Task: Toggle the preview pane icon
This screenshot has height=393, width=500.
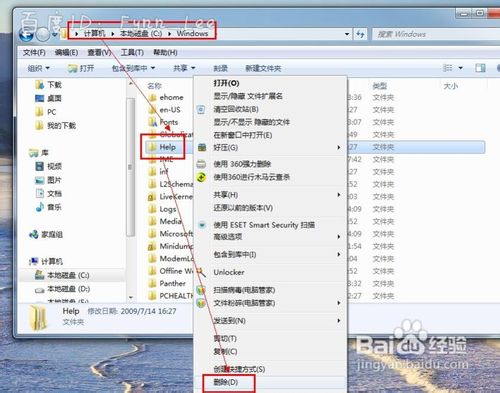Action: coord(480,68)
